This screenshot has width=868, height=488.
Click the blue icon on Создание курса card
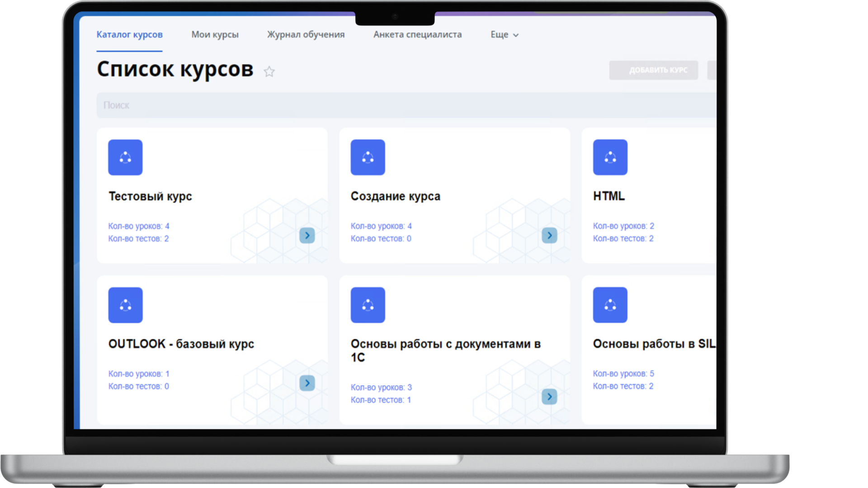click(x=368, y=157)
